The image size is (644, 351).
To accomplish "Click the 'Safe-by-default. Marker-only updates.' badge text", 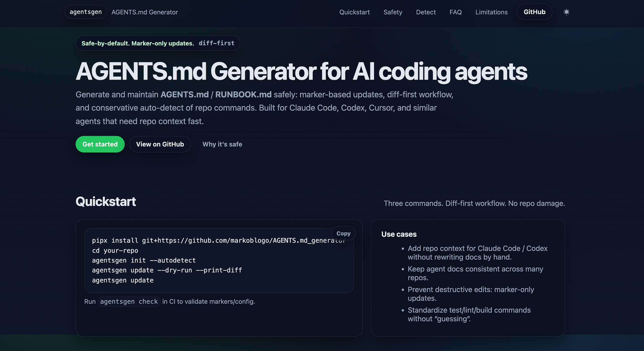I will tap(138, 43).
